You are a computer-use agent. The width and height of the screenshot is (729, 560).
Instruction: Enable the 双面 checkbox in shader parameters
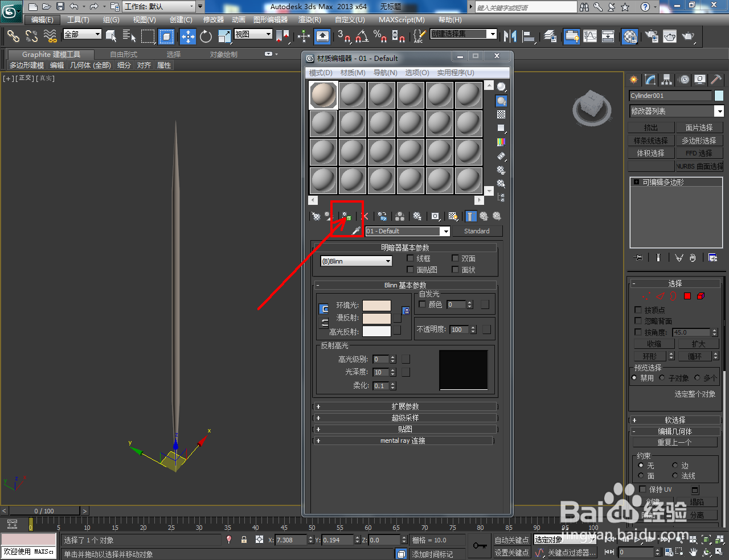pos(454,258)
